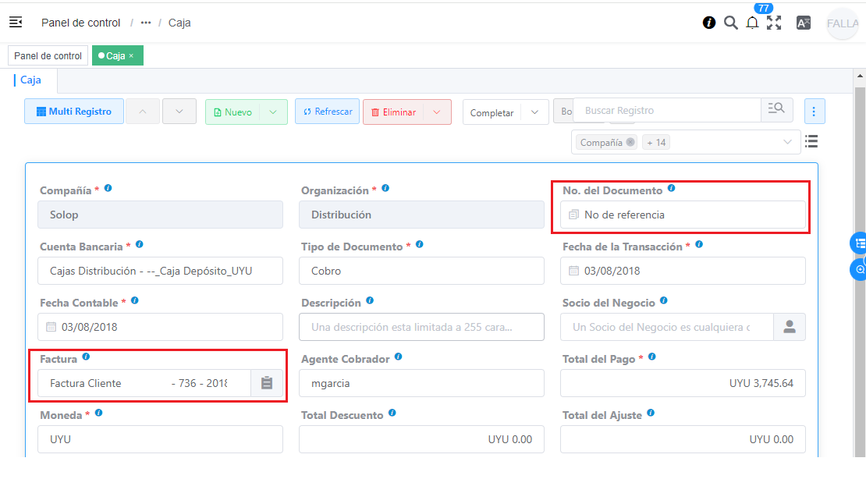The height and width of the screenshot is (504, 866).
Task: Click the Descripción text field
Action: pyautogui.click(x=421, y=327)
